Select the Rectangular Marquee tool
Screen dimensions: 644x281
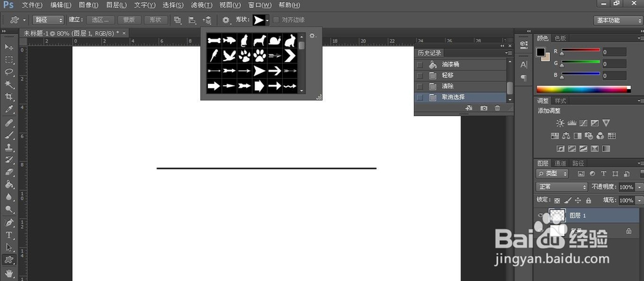(8, 59)
